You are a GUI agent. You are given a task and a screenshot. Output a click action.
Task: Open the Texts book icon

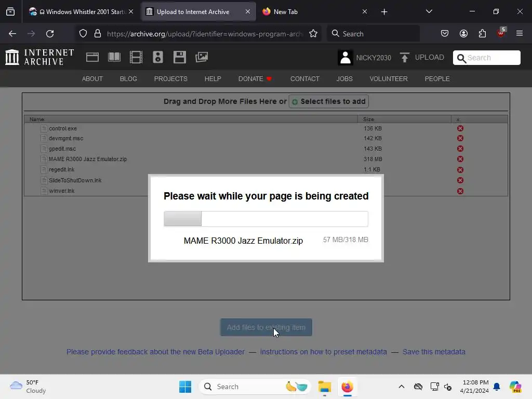pyautogui.click(x=114, y=57)
